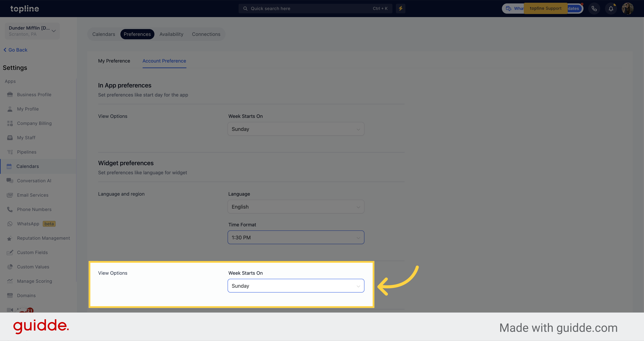Select Sunday in Week Starts On field
This screenshot has height=341, width=644.
[296, 286]
